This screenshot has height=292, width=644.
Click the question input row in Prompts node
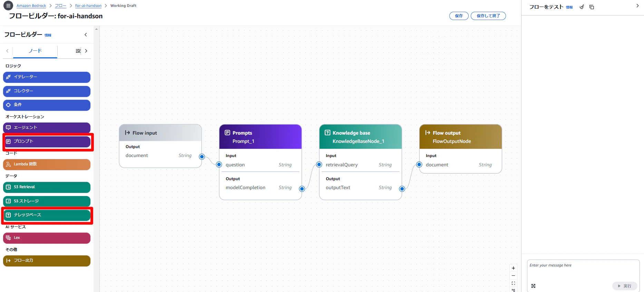pyautogui.click(x=259, y=165)
